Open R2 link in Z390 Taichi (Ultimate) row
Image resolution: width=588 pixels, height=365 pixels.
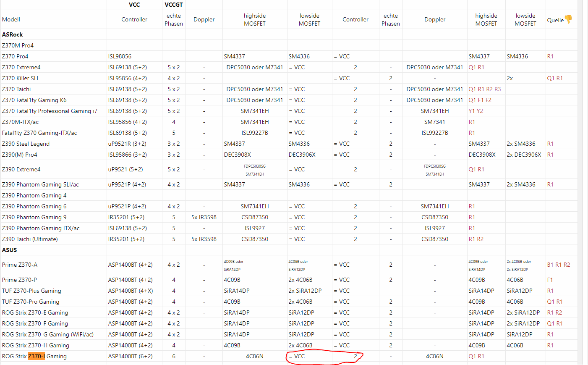[480, 239]
